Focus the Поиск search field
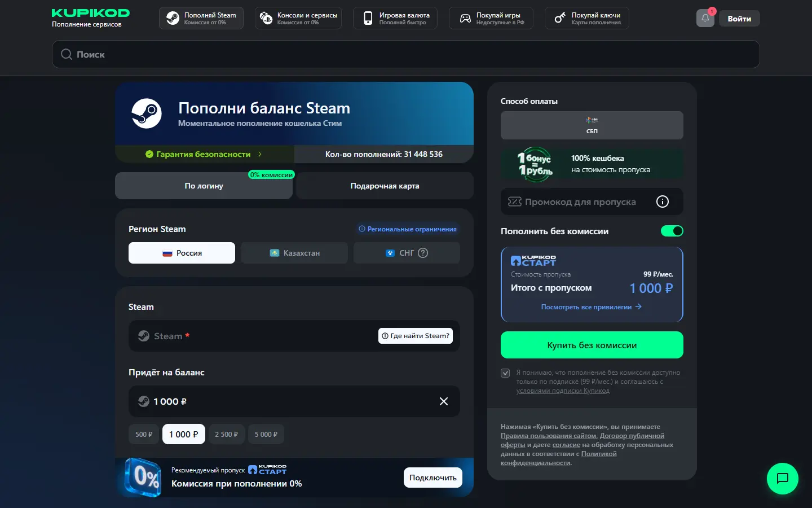 [x=406, y=54]
